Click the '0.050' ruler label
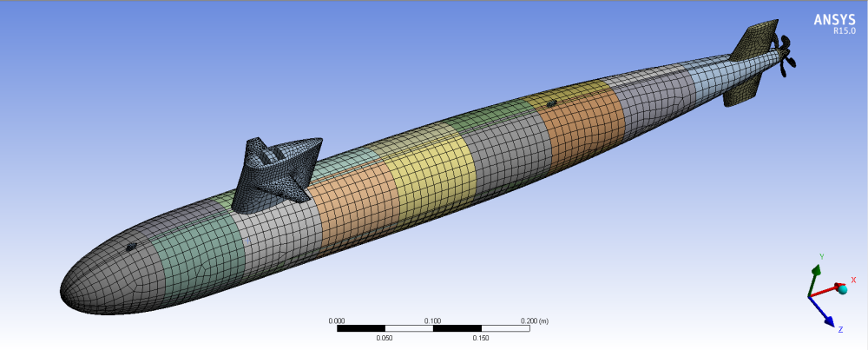The height and width of the screenshot is (350, 868). pyautogui.click(x=385, y=338)
